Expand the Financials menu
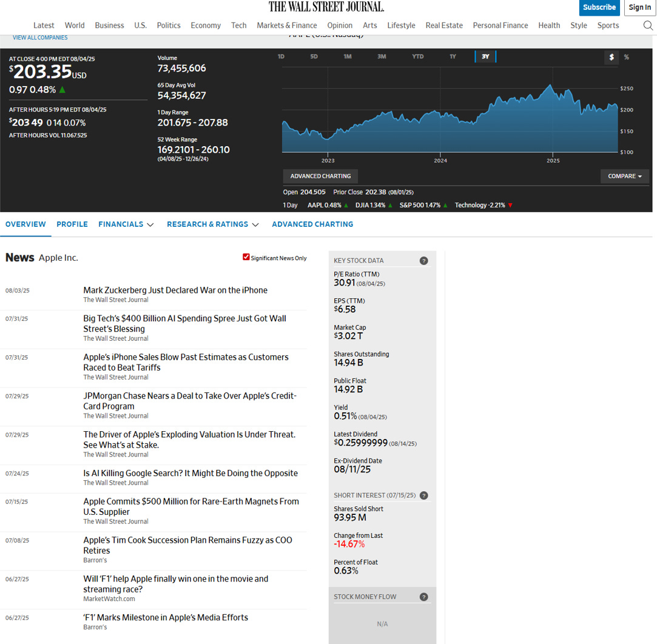The image size is (657, 644). (126, 224)
